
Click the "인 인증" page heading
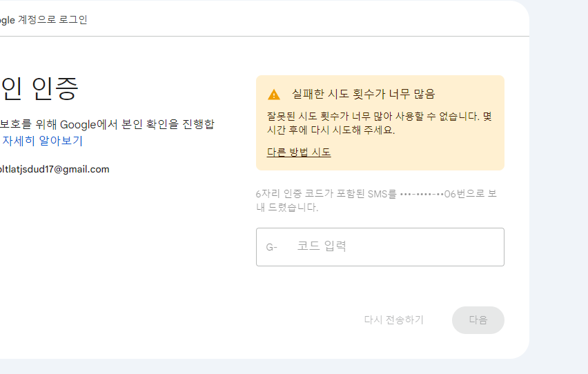click(x=39, y=90)
